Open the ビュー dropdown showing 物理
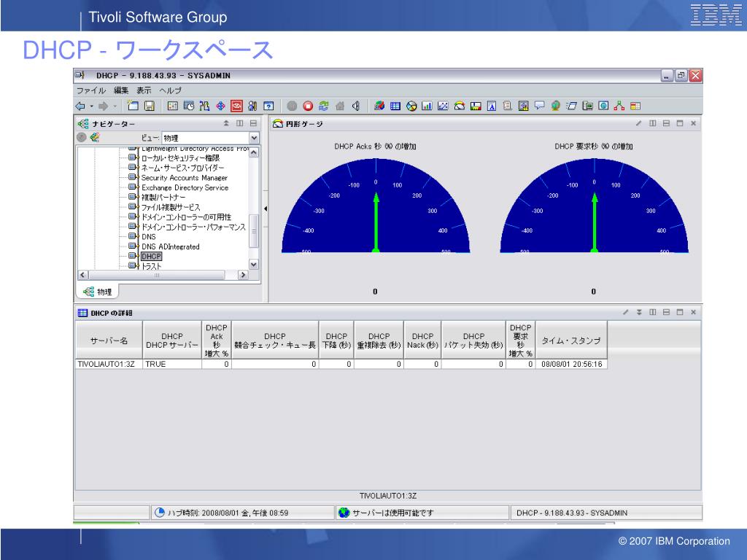Screen dimensions: 747x560 (255, 138)
